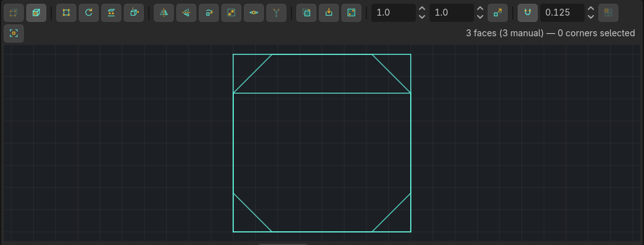
Task: Click the import down-arrow tray icon
Action: (329, 12)
